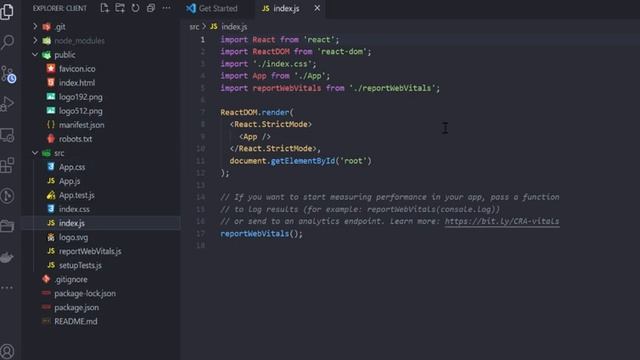Open Explorer more actions ellipsis

[167, 8]
